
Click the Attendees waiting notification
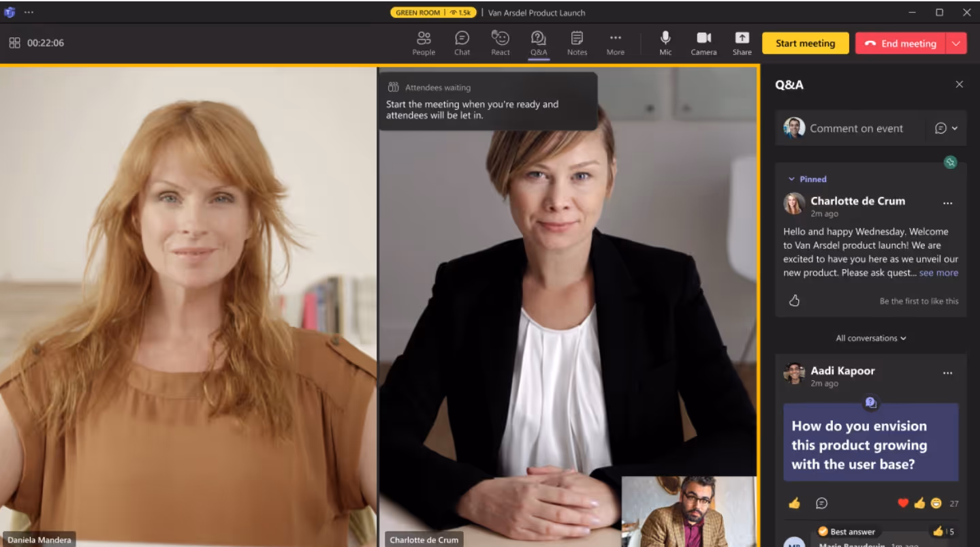[x=488, y=101]
